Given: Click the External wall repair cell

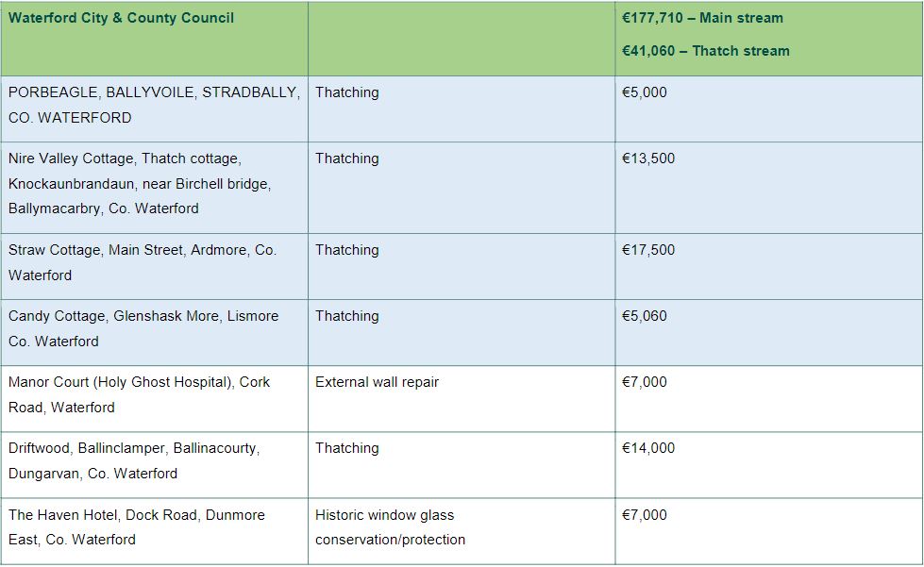Looking at the screenshot, I should [377, 382].
